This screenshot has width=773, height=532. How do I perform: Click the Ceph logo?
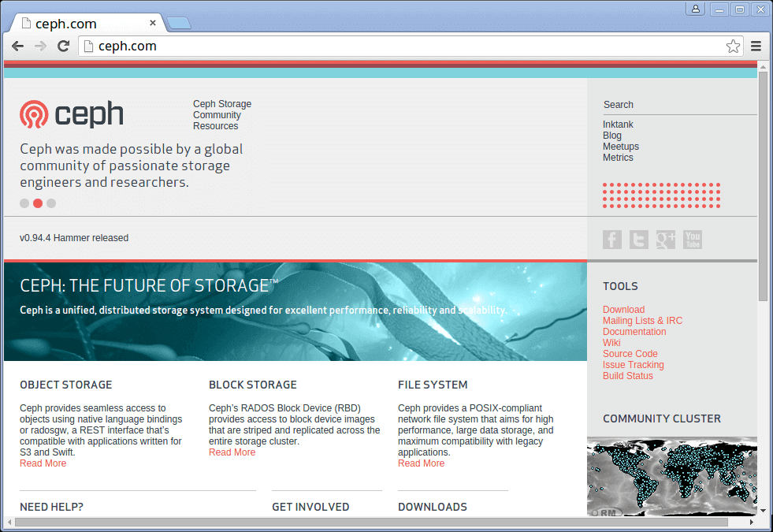[72, 114]
